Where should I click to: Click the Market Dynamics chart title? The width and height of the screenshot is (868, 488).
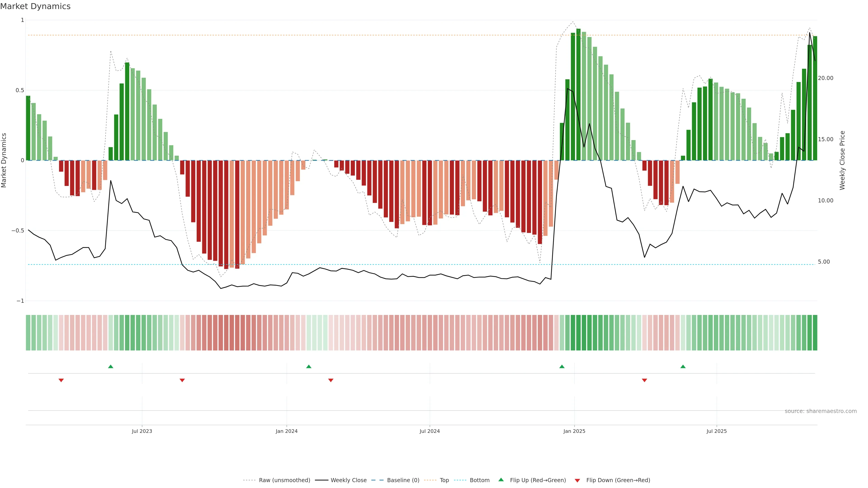click(x=35, y=6)
